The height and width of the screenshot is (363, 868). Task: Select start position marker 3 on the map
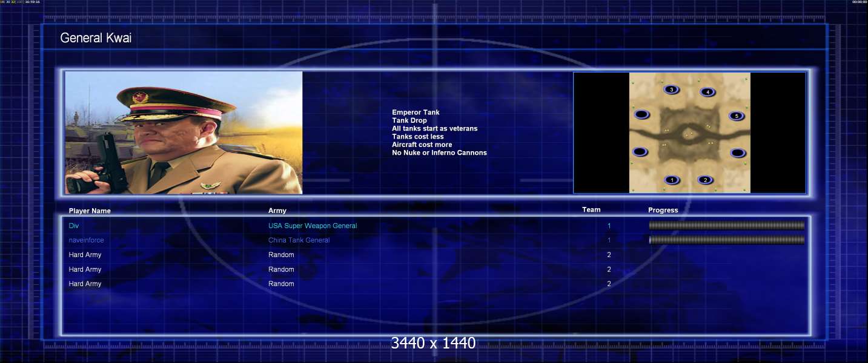671,90
